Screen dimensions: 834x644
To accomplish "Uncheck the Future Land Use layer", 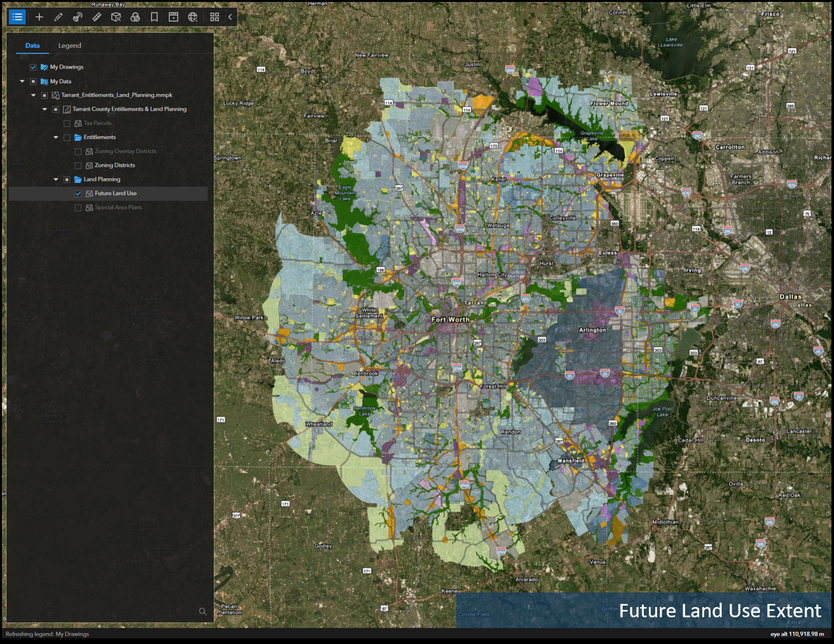I will 78,193.
